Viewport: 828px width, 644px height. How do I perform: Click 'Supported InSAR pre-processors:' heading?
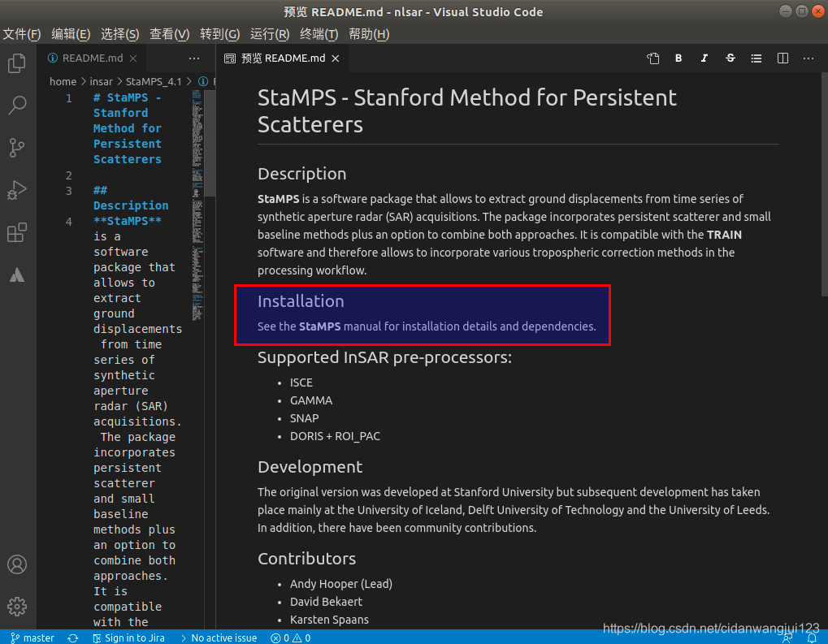384,357
